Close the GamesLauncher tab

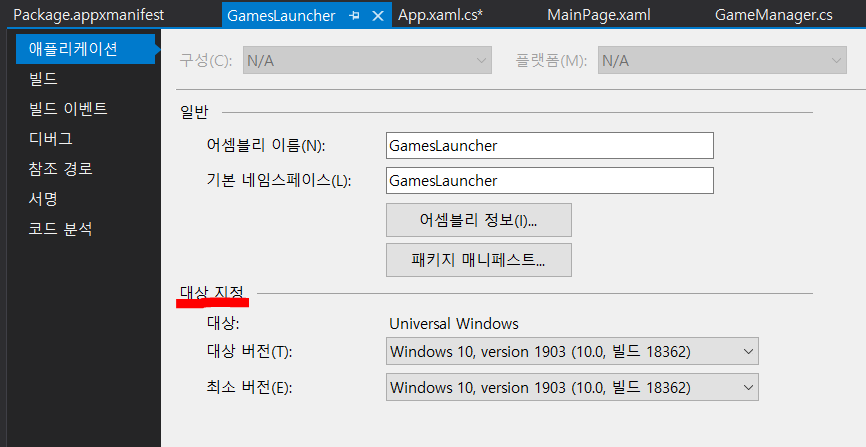378,16
